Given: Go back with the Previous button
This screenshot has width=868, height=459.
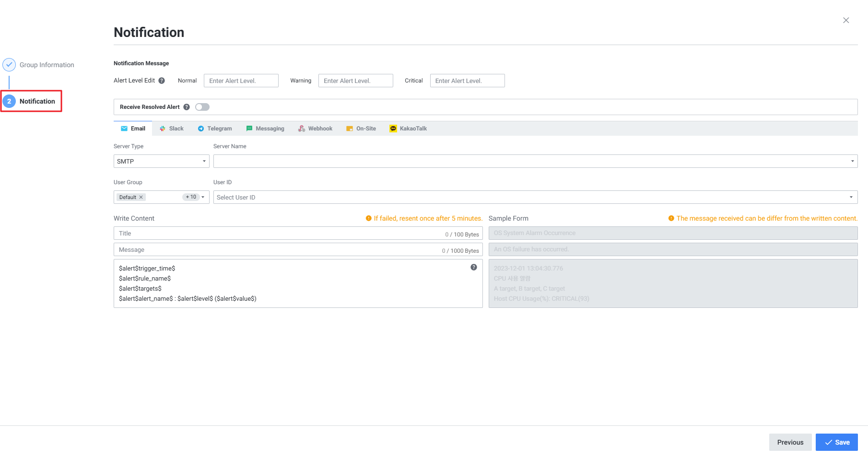Looking at the screenshot, I should pyautogui.click(x=790, y=442).
